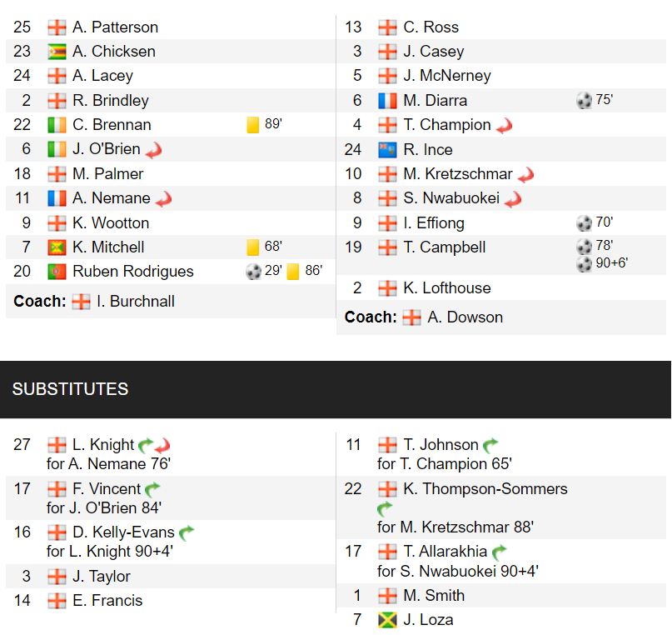Click Ruben Rodrigues's yellow card icon
This screenshot has height=635, width=672.
(x=293, y=272)
